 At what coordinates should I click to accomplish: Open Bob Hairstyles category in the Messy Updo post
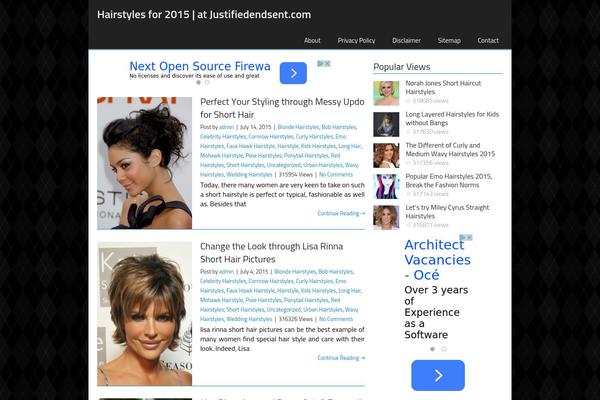coord(339,127)
